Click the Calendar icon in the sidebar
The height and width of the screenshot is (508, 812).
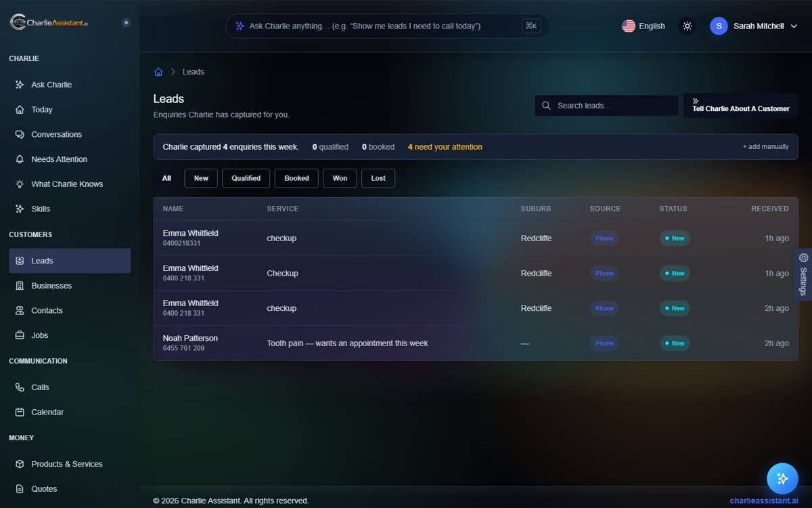[20, 412]
